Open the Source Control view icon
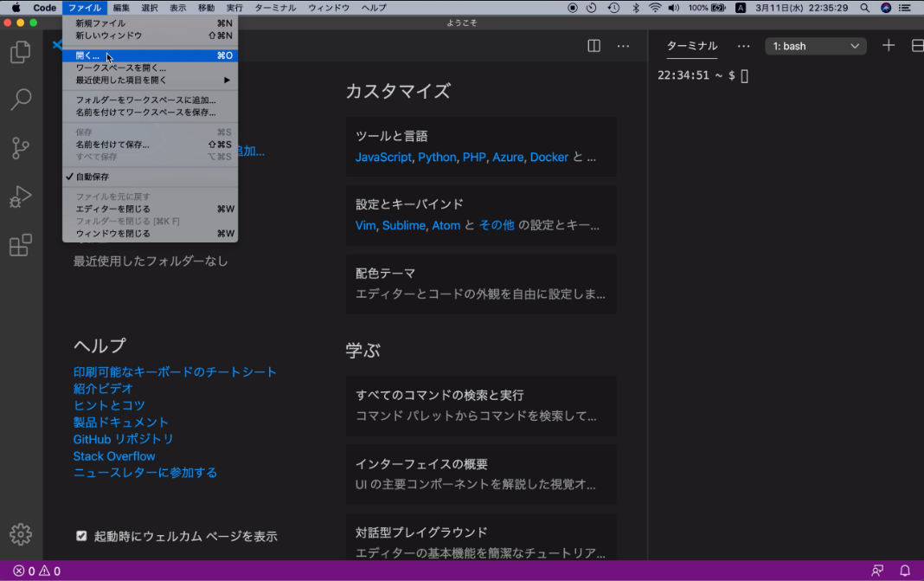 [x=21, y=148]
